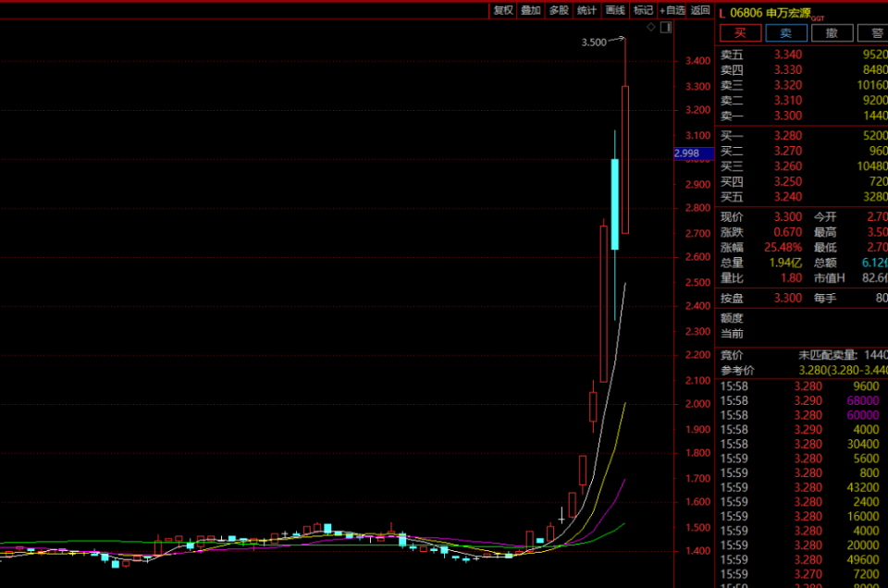Click the red 买 buy button
The image size is (888, 588).
pos(740,33)
